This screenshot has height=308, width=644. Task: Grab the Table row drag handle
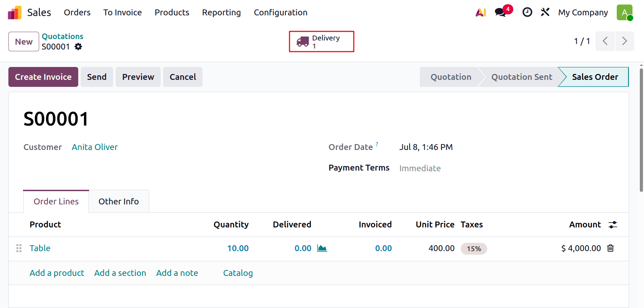click(x=19, y=248)
